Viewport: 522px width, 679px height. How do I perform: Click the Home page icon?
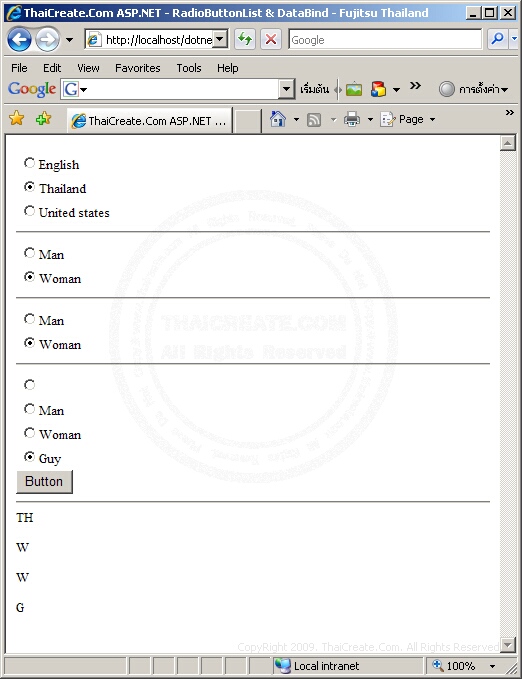click(278, 119)
